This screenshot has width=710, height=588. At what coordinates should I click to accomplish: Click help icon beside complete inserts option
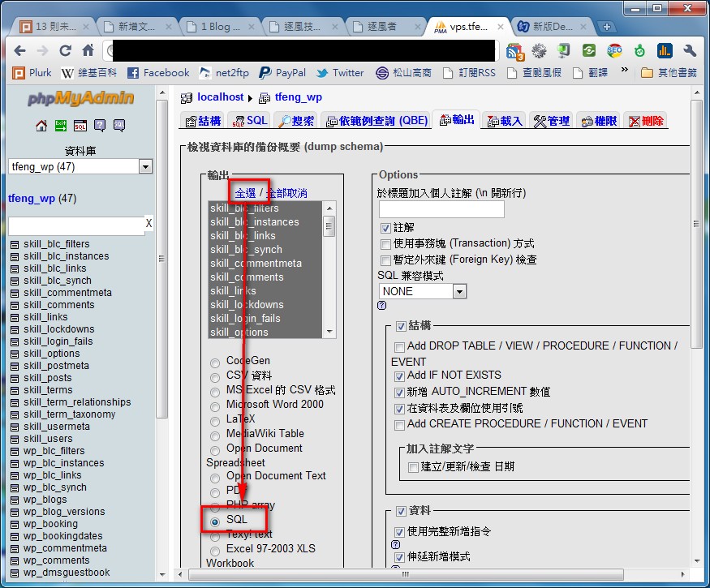[x=395, y=544]
